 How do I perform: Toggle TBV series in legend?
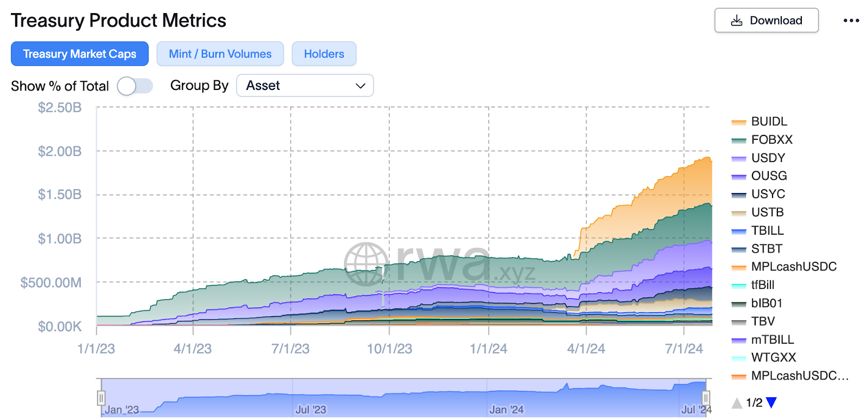click(x=754, y=321)
